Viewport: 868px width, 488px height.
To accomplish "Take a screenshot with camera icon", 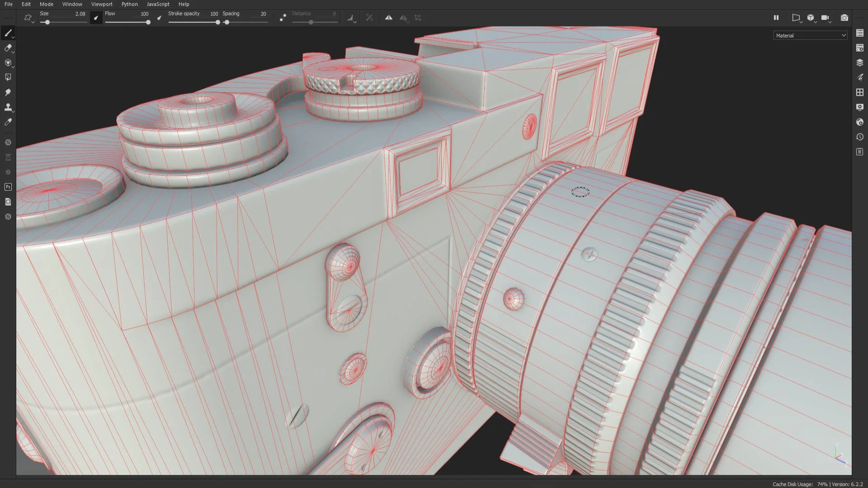I will pyautogui.click(x=844, y=18).
